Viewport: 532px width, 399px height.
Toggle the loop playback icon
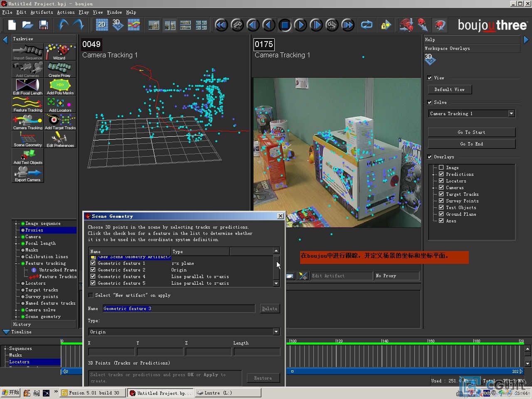click(367, 25)
